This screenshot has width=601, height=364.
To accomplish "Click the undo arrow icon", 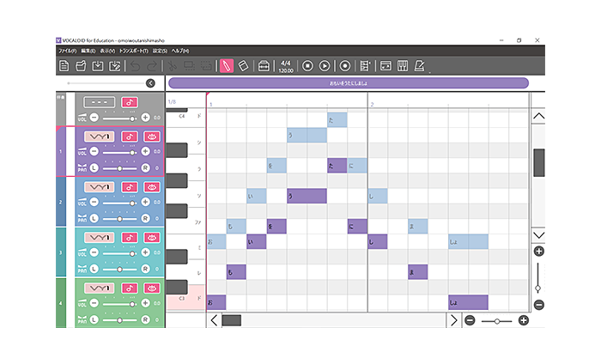I will tap(136, 66).
